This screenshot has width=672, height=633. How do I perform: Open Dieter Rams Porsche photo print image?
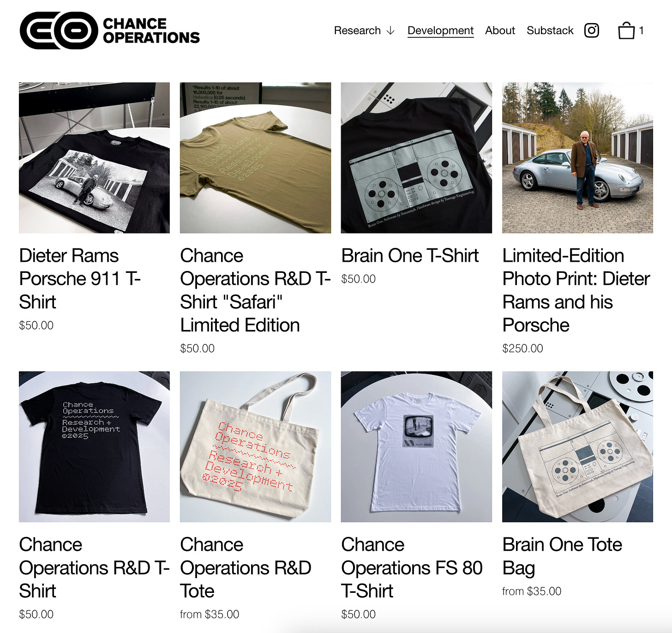[x=577, y=158]
